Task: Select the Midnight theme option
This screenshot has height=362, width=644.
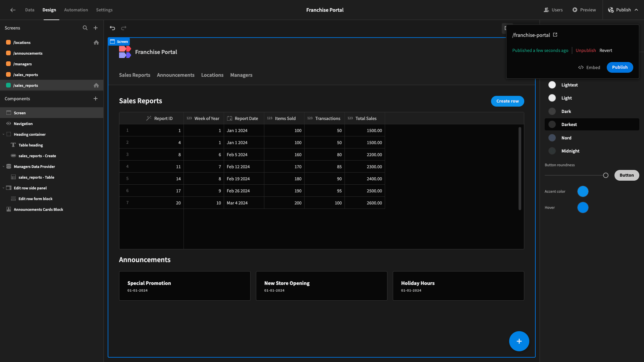Action: pos(592,151)
